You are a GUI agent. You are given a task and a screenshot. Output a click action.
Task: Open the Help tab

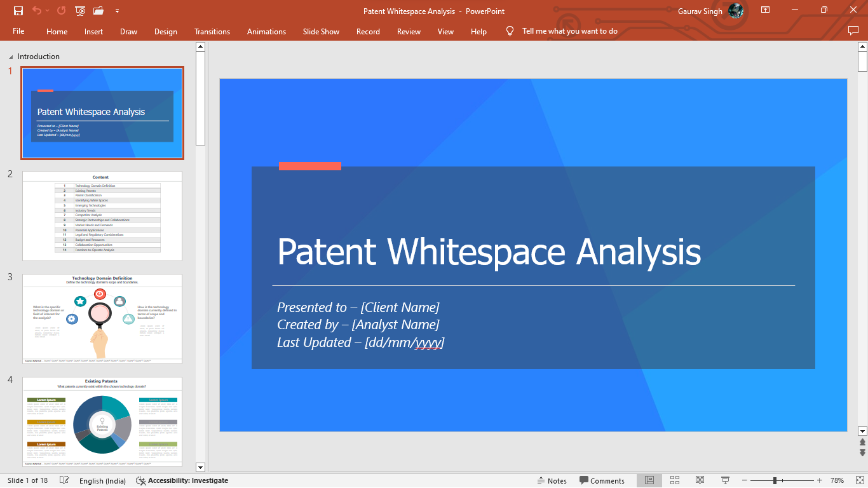pos(478,31)
